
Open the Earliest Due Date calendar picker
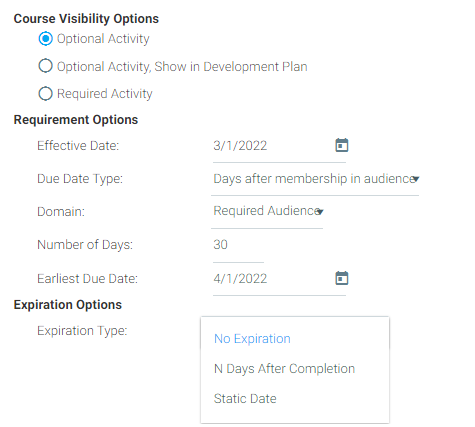click(341, 278)
